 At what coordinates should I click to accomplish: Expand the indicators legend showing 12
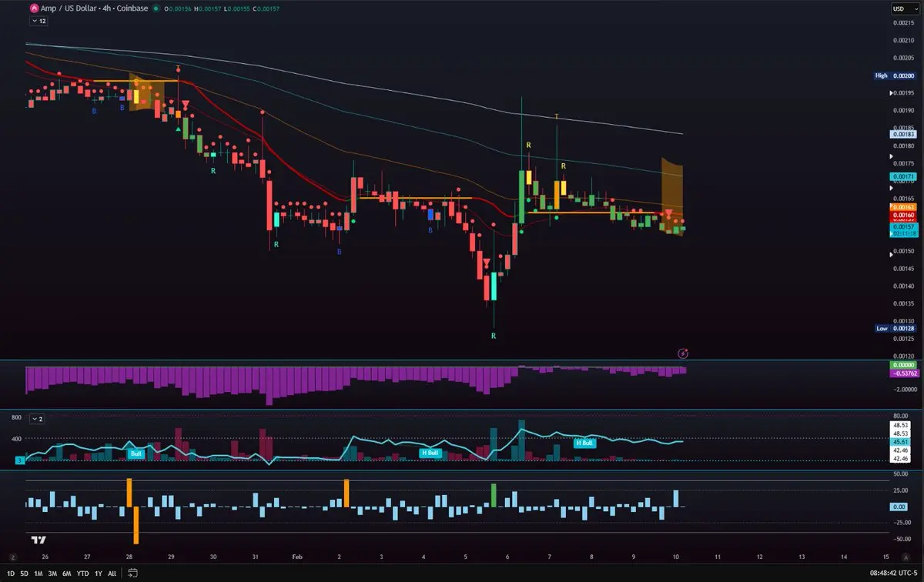[38, 22]
